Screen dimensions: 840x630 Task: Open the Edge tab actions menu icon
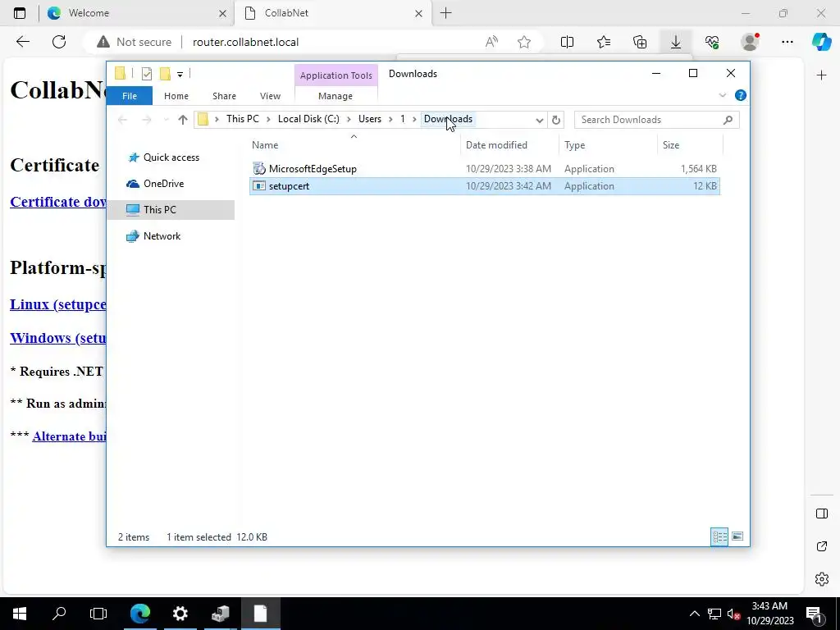point(20,13)
